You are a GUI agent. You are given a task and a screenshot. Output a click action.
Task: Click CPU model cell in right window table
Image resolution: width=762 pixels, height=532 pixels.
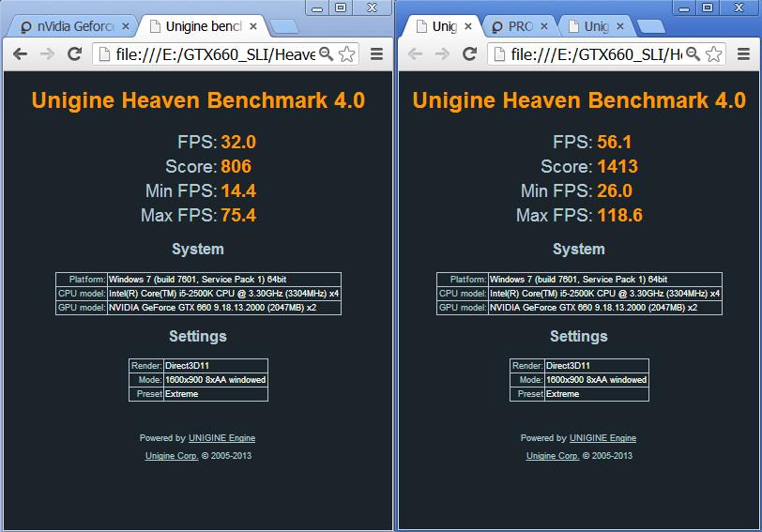click(605, 294)
